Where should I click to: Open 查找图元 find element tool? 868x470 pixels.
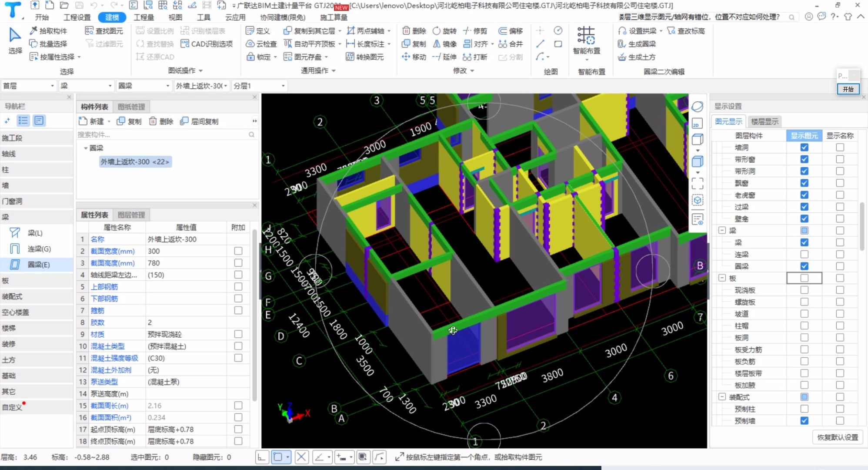pyautogui.click(x=104, y=30)
